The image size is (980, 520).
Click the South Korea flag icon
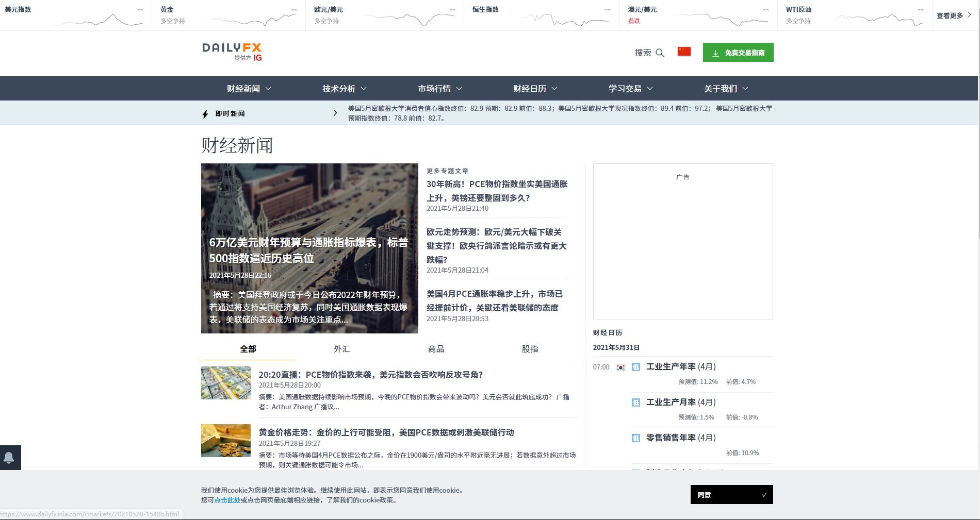coord(621,367)
